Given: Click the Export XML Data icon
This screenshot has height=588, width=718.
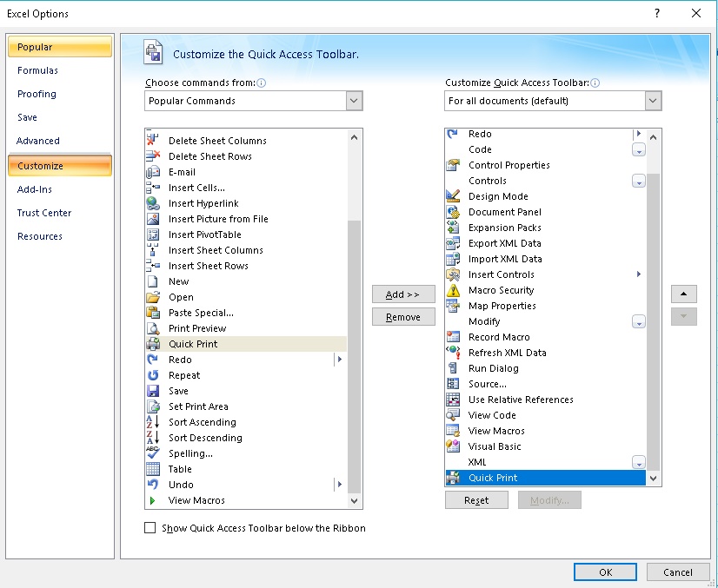Looking at the screenshot, I should pyautogui.click(x=453, y=243).
